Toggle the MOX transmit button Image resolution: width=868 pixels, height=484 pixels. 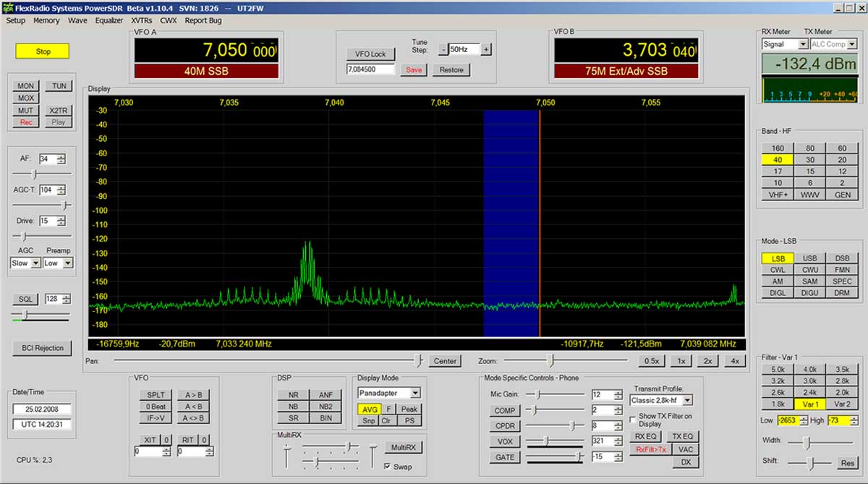26,98
